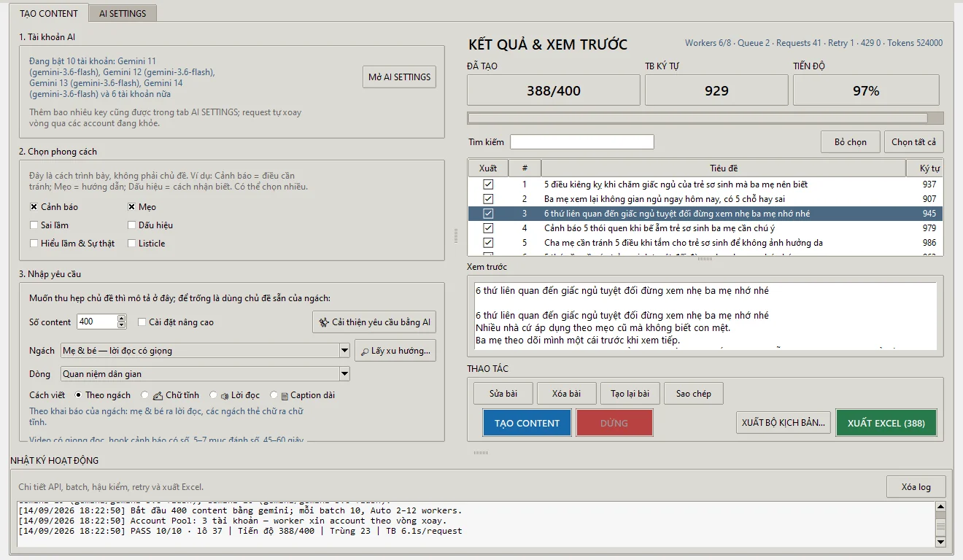Select the Caption dài radio option
This screenshot has height=560, width=963.
pos(274,395)
